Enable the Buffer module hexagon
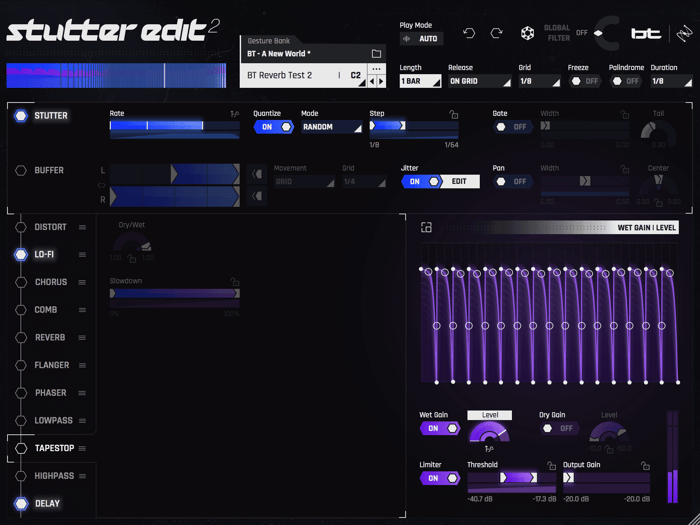Image resolution: width=700 pixels, height=525 pixels. point(21,171)
